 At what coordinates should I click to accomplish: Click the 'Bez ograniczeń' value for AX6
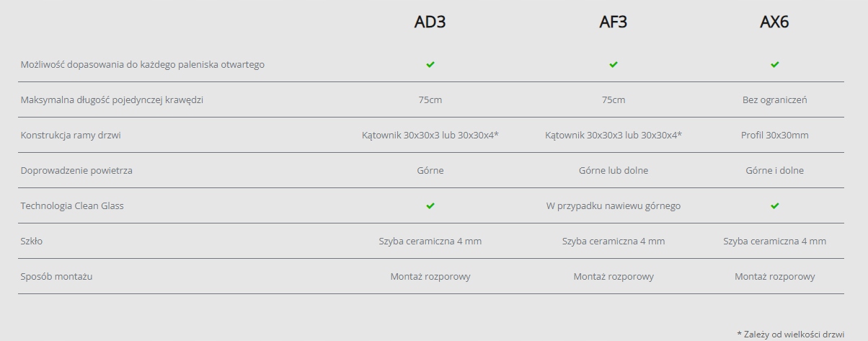[x=774, y=99]
